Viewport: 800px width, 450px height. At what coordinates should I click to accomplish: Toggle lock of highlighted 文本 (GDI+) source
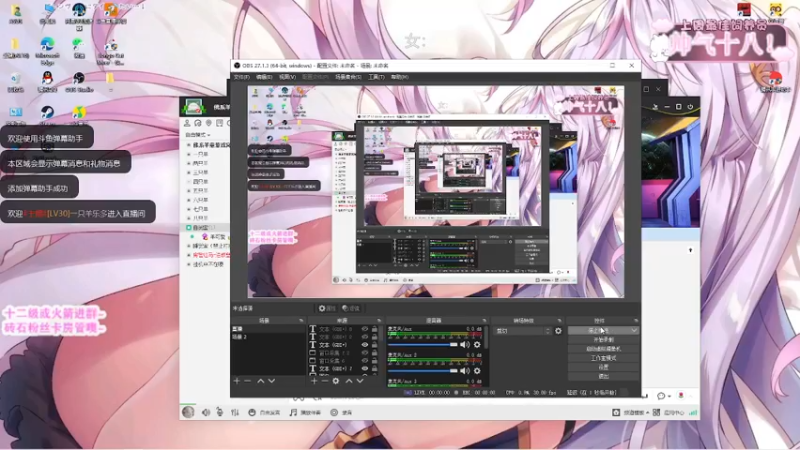(374, 345)
